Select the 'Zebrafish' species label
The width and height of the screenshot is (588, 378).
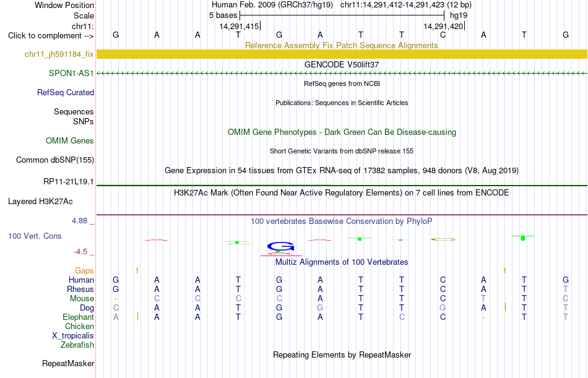coord(77,345)
